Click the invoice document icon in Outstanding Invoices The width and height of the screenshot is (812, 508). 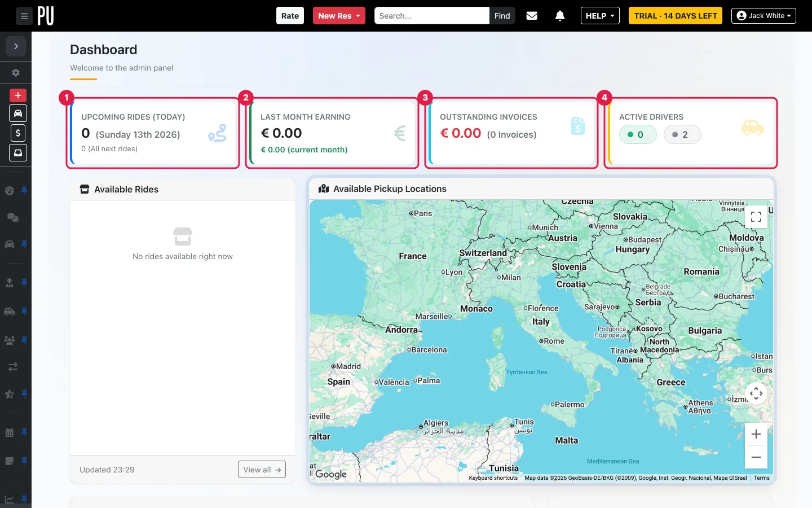pos(578,126)
